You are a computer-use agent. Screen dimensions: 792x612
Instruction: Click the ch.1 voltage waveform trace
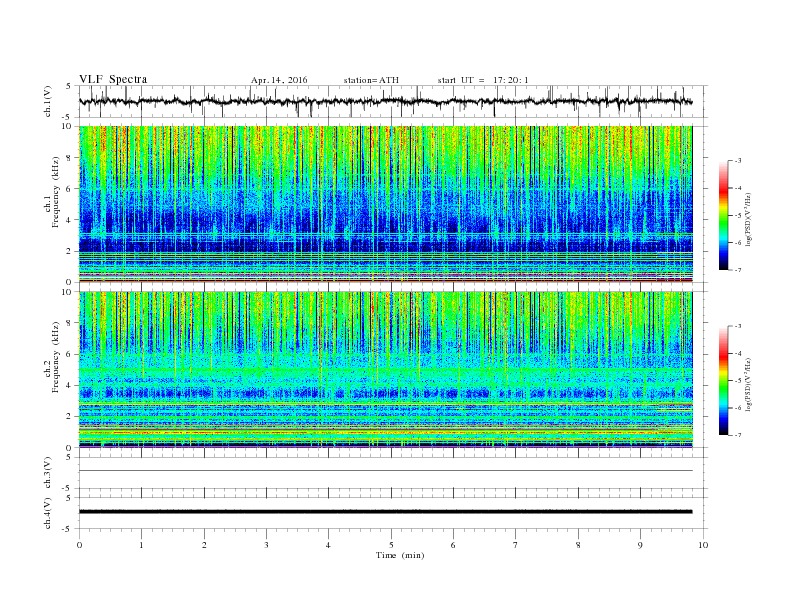pyautogui.click(x=385, y=101)
